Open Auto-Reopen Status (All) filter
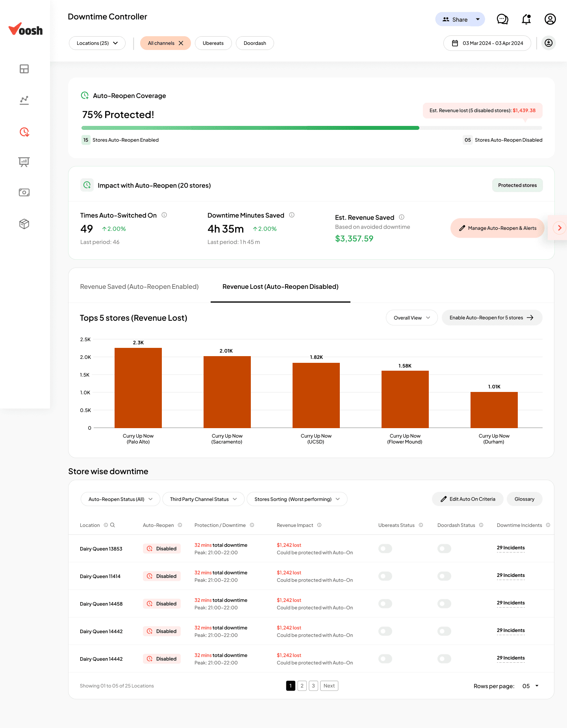The image size is (567, 728). point(120,499)
